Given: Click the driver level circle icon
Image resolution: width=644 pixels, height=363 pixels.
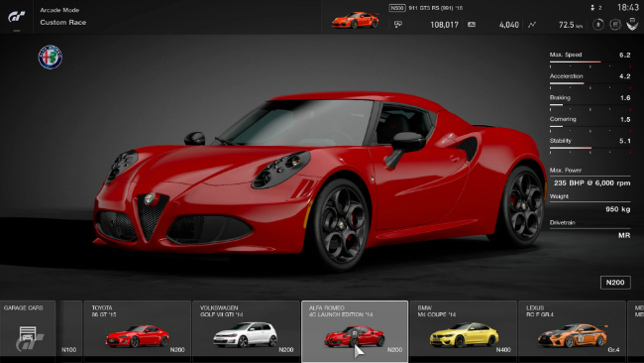Looking at the screenshot, I should coord(598,25).
